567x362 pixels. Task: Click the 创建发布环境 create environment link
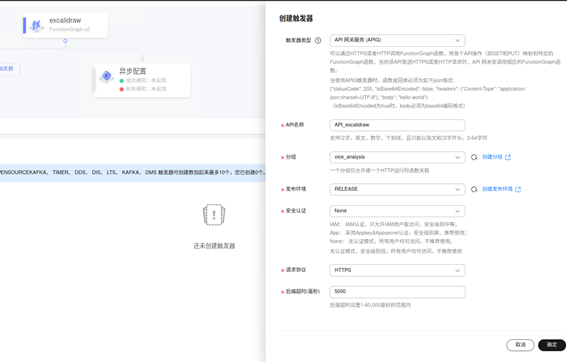point(497,189)
